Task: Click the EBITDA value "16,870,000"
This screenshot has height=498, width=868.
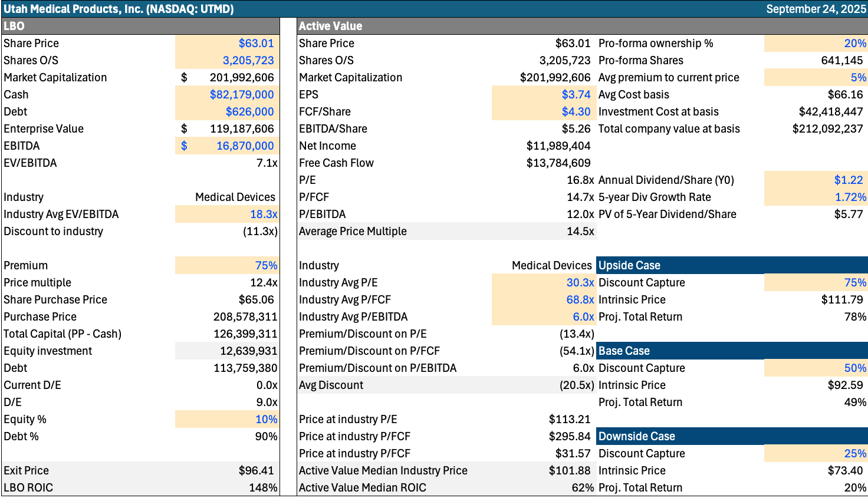Action: 245,146
